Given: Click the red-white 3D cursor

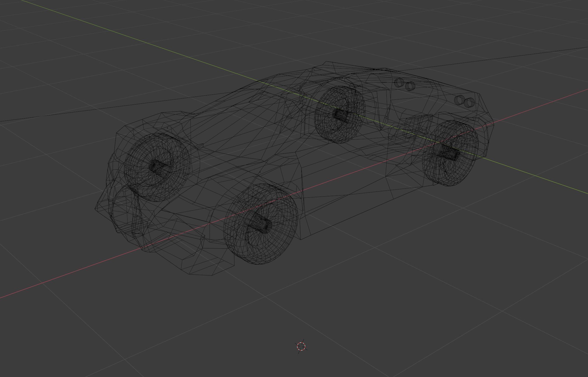Looking at the screenshot, I should click(x=301, y=346).
